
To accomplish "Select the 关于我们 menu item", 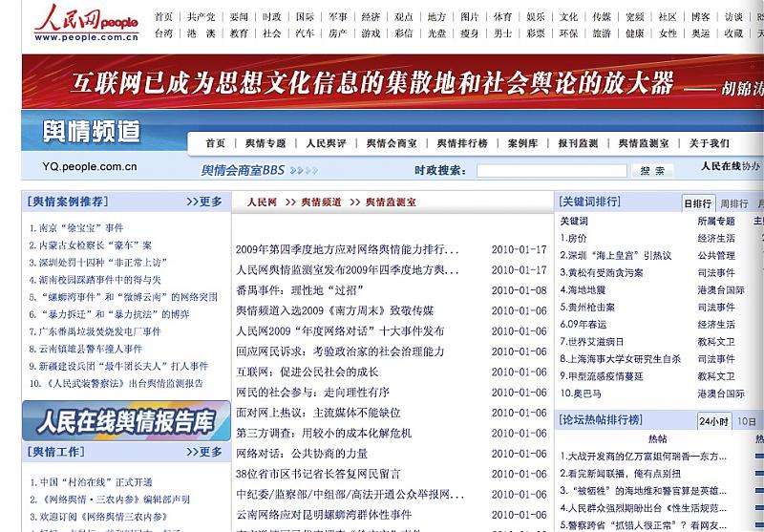I will click(709, 143).
